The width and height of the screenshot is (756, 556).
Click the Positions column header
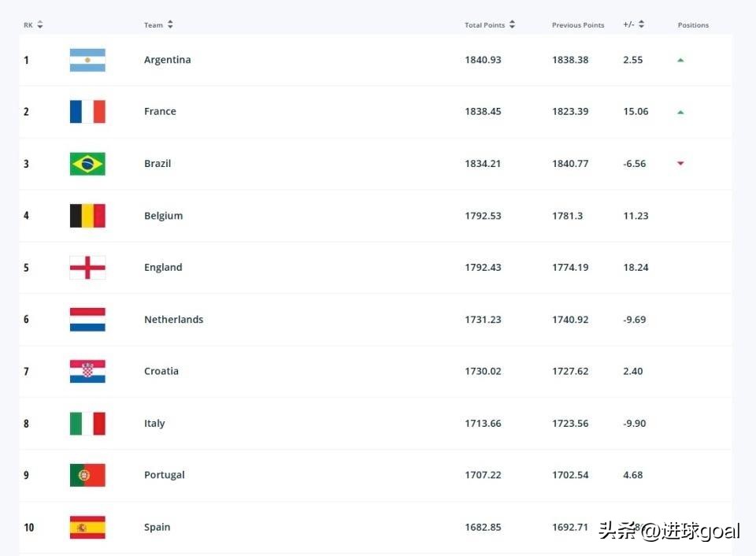pos(693,25)
